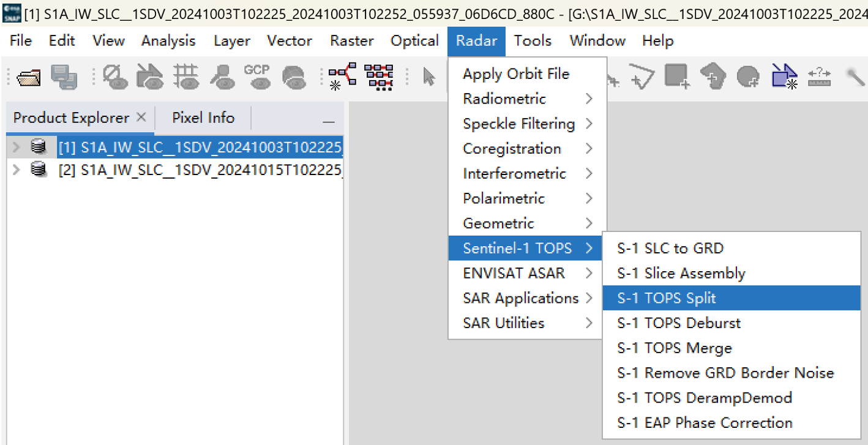
Task: Click the Save Product icon
Action: [64, 77]
